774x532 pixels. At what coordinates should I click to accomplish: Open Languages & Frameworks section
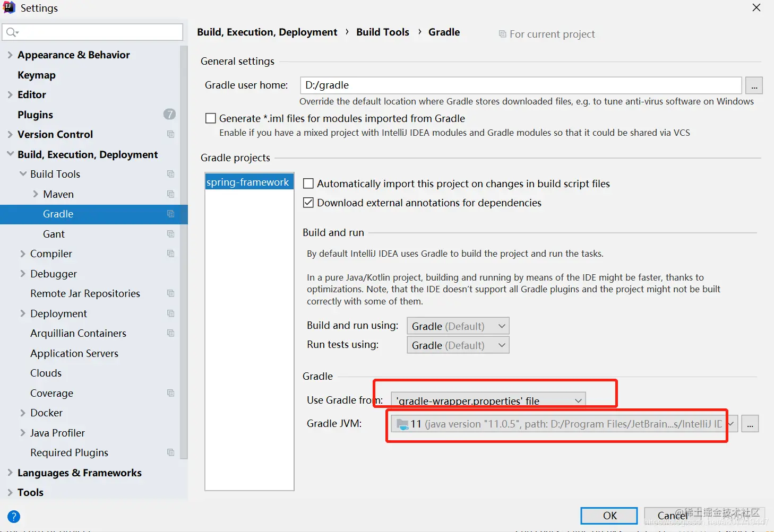point(79,473)
